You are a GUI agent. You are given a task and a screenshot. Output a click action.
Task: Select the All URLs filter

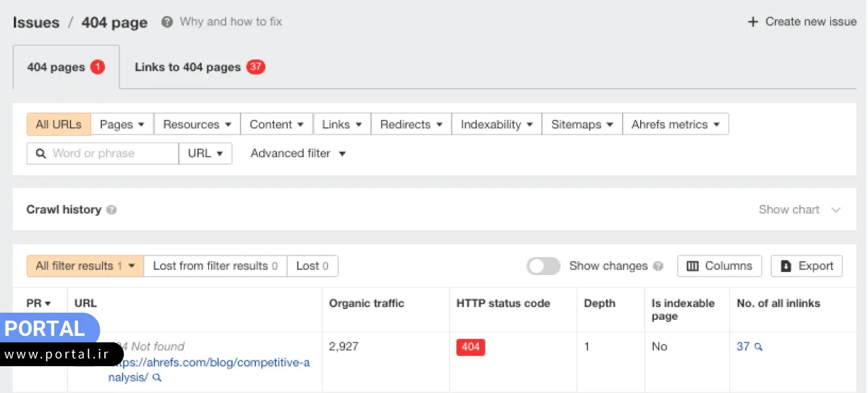point(59,124)
